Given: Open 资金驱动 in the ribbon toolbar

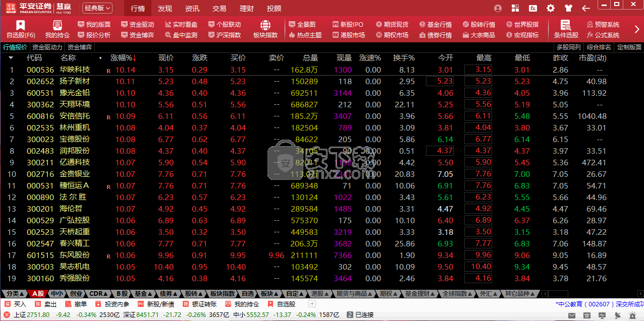Looking at the screenshot, I should coord(137,24).
